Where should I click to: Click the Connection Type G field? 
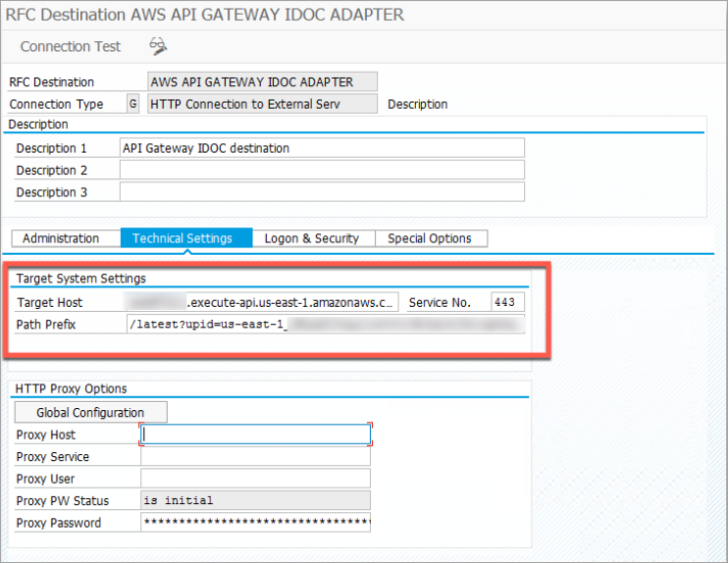(132, 104)
